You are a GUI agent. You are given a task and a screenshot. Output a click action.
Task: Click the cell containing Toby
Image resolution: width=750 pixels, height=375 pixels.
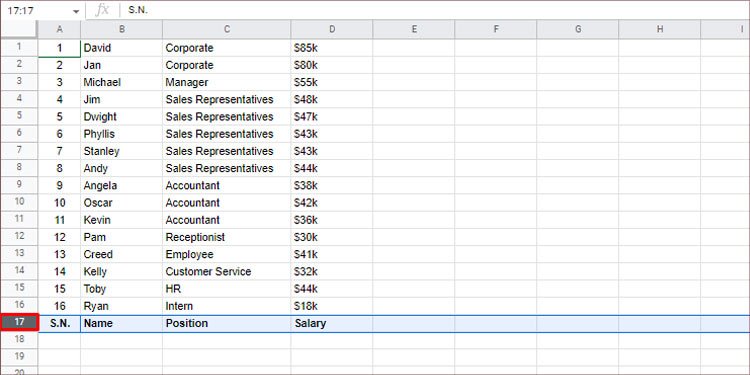pyautogui.click(x=121, y=289)
